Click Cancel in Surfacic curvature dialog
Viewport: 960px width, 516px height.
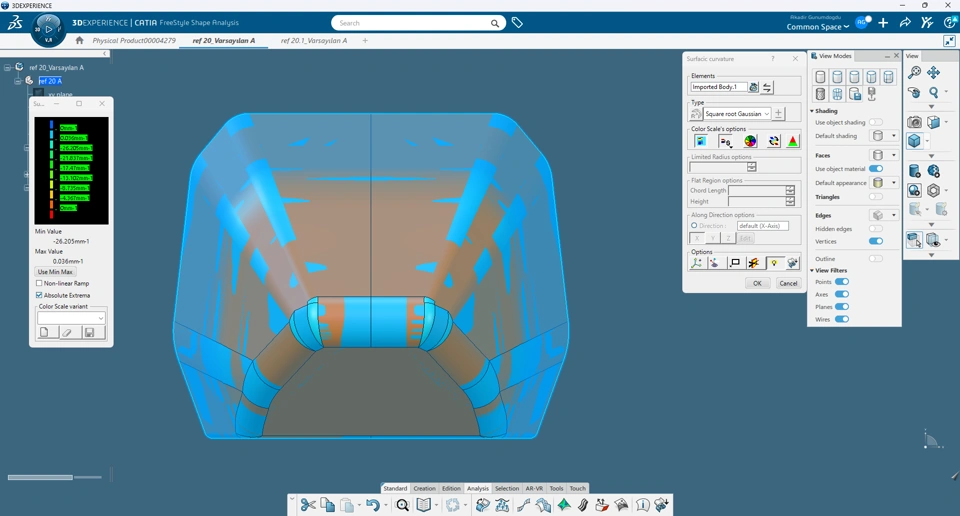(x=788, y=283)
